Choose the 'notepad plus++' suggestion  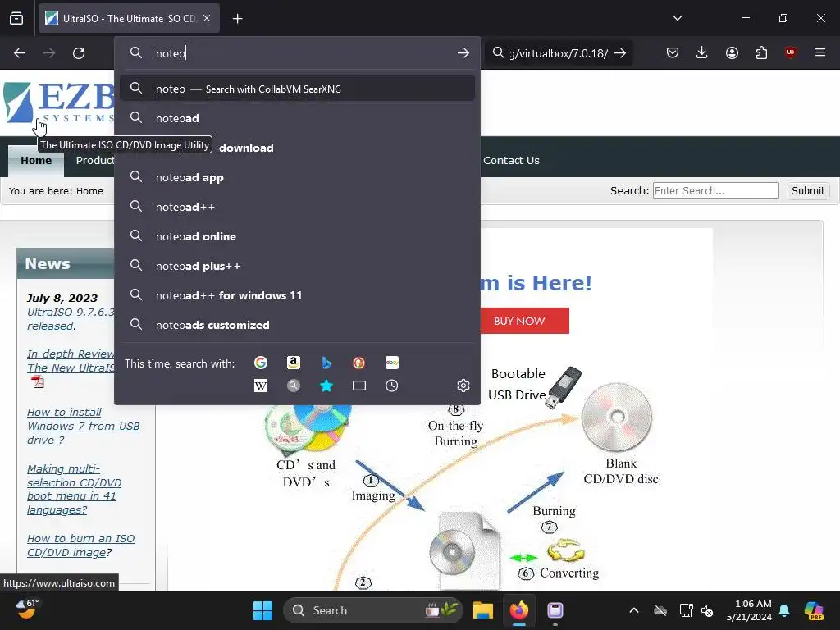(x=297, y=266)
